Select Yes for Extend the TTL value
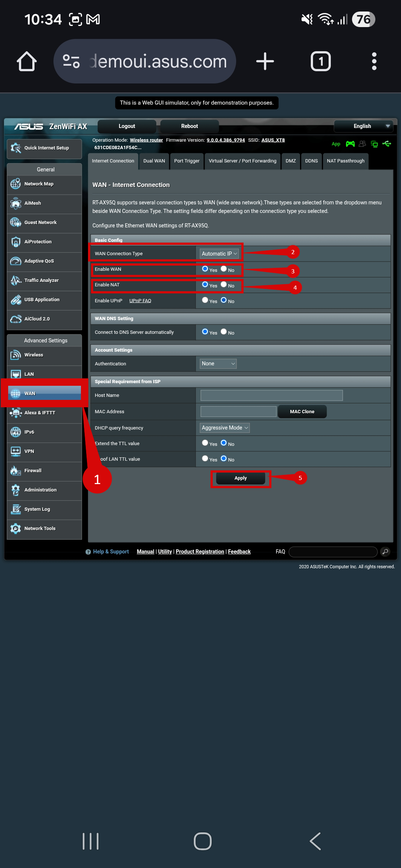 [205, 443]
